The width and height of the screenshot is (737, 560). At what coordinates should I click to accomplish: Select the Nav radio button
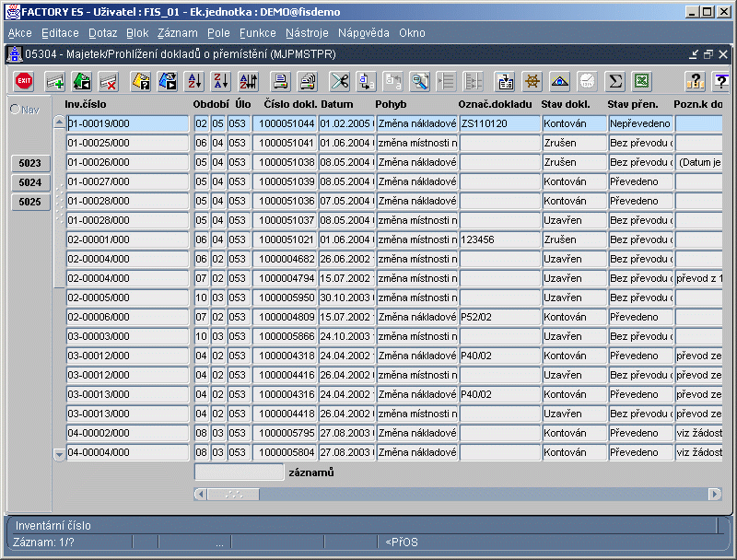pyautogui.click(x=15, y=109)
